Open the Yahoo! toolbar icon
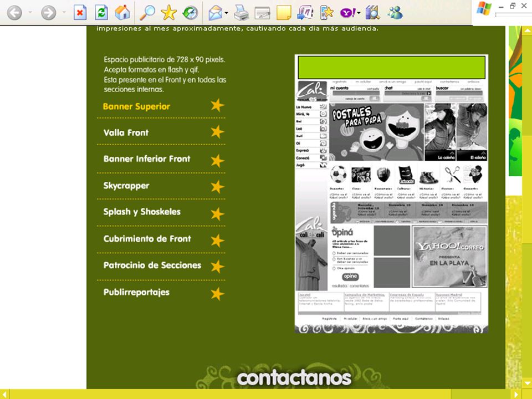Screen dimensions: 532x399 click(x=348, y=13)
